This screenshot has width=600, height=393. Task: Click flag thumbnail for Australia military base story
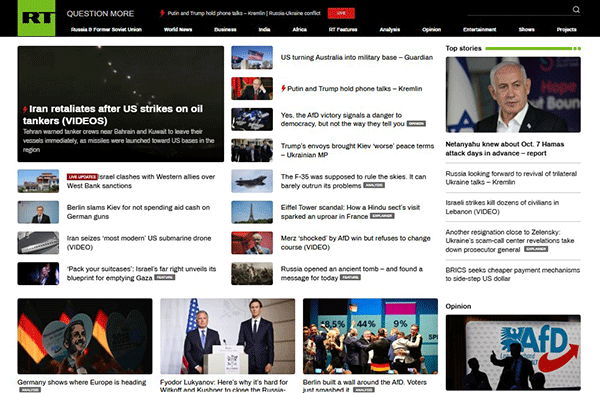(x=252, y=57)
